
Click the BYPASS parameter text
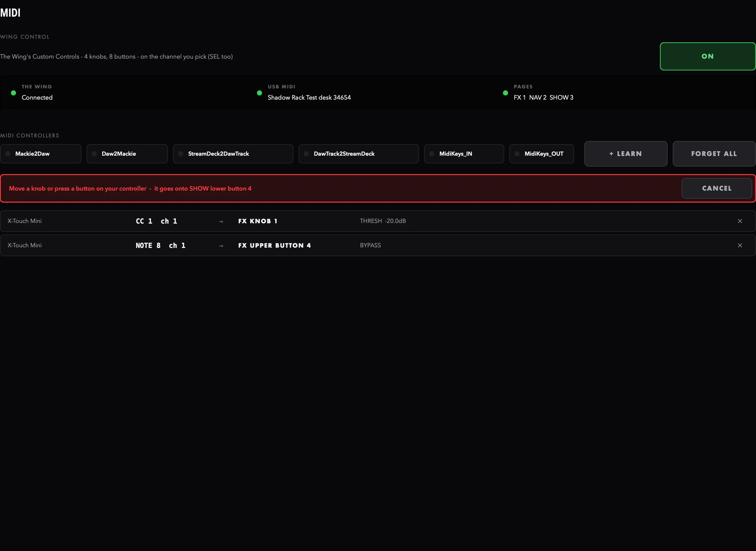[370, 245]
